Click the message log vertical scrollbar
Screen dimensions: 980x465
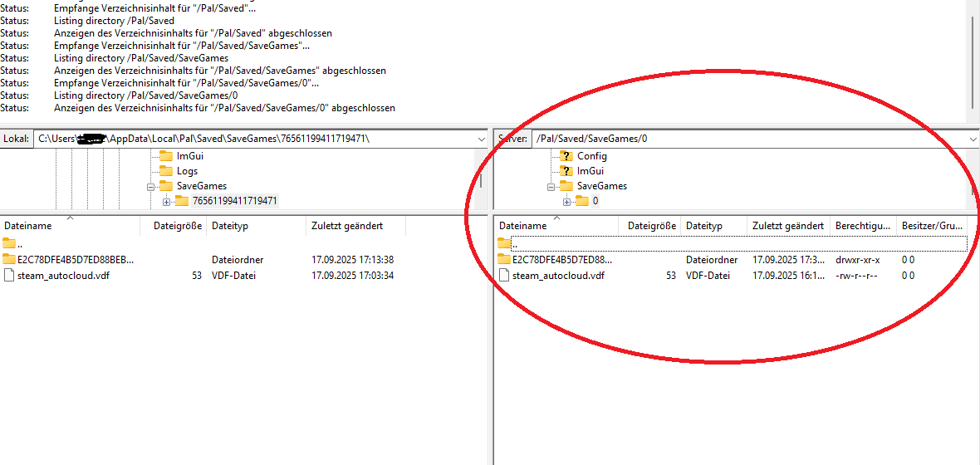coord(974,58)
